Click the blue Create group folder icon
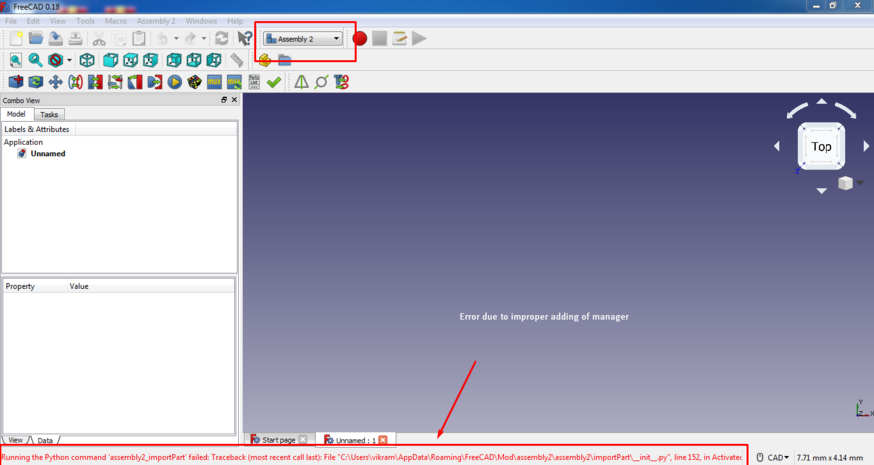Image resolution: width=874 pixels, height=465 pixels. click(x=284, y=60)
